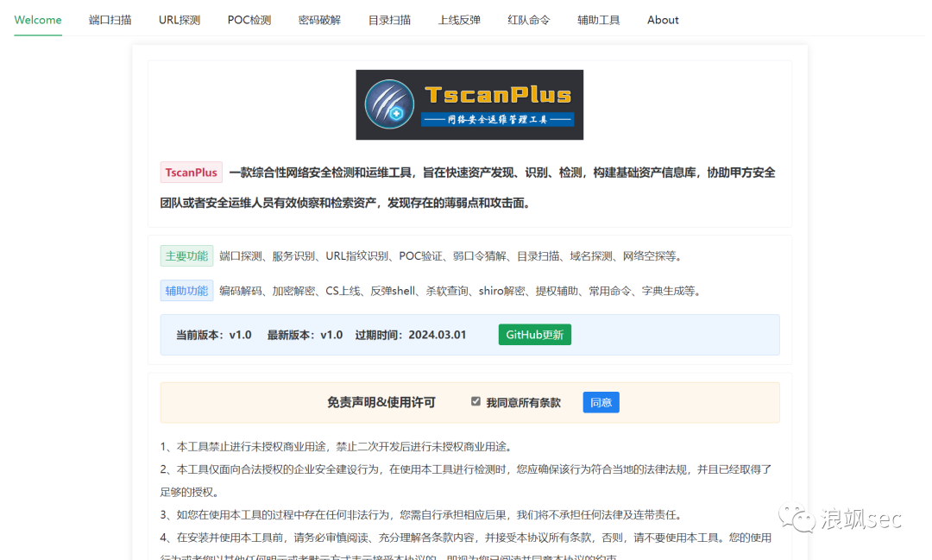The image size is (932, 560).
Task: Open the URL探测 tab
Action: (179, 20)
